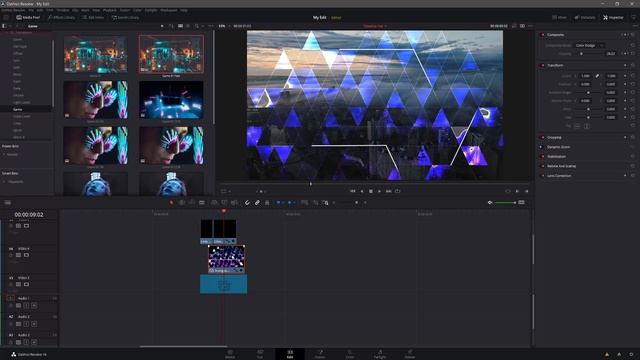
Task: Adjust the Opacity slider in Inspector
Action: point(588,54)
